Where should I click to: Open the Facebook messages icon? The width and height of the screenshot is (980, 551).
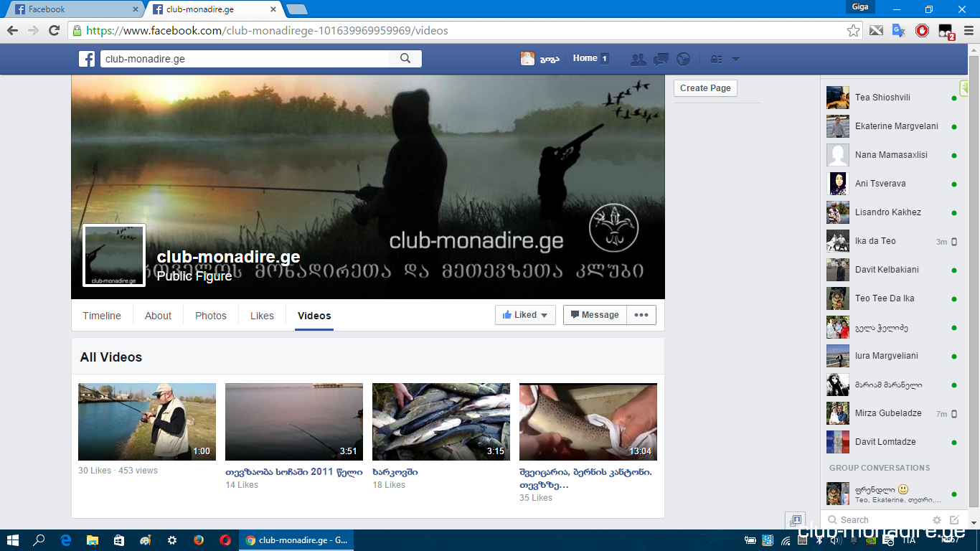pyautogui.click(x=661, y=60)
